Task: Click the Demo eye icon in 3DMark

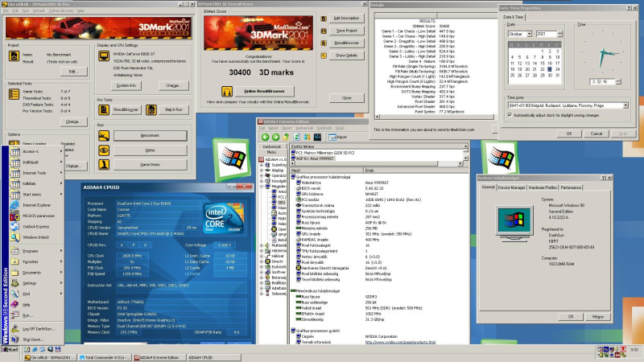Action: (104, 150)
